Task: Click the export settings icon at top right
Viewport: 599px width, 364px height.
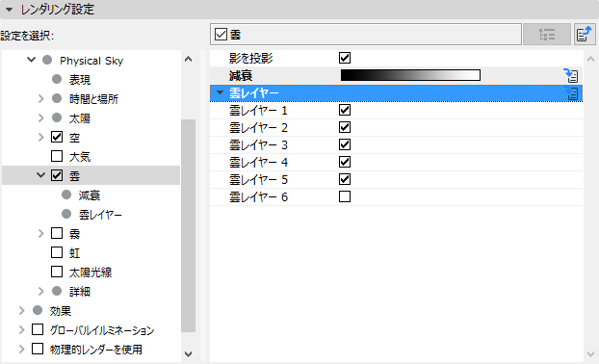Action: pos(585,35)
